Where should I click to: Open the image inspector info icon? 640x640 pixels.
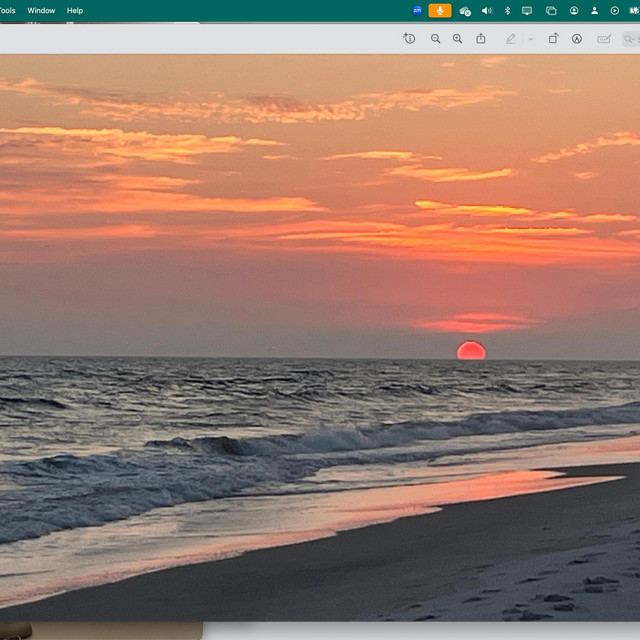click(409, 39)
